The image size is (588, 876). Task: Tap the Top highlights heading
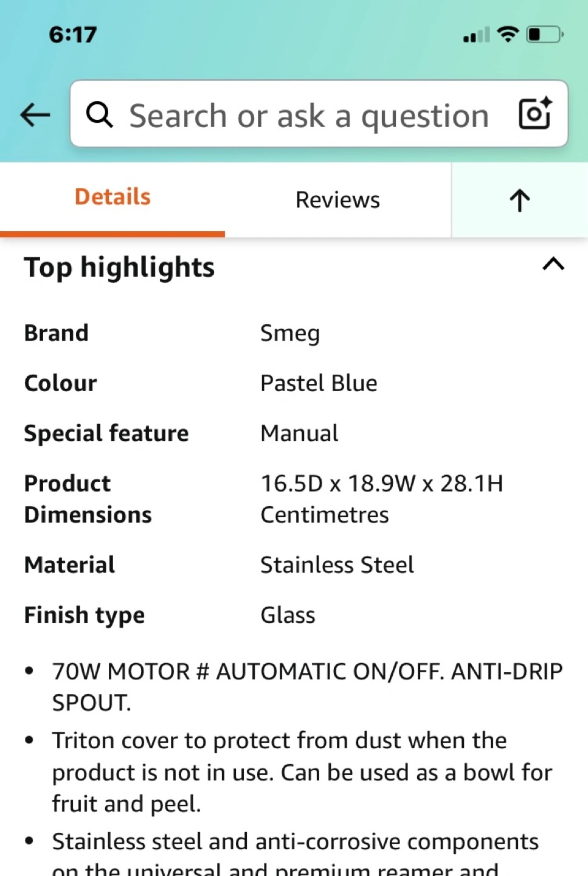[x=119, y=267]
